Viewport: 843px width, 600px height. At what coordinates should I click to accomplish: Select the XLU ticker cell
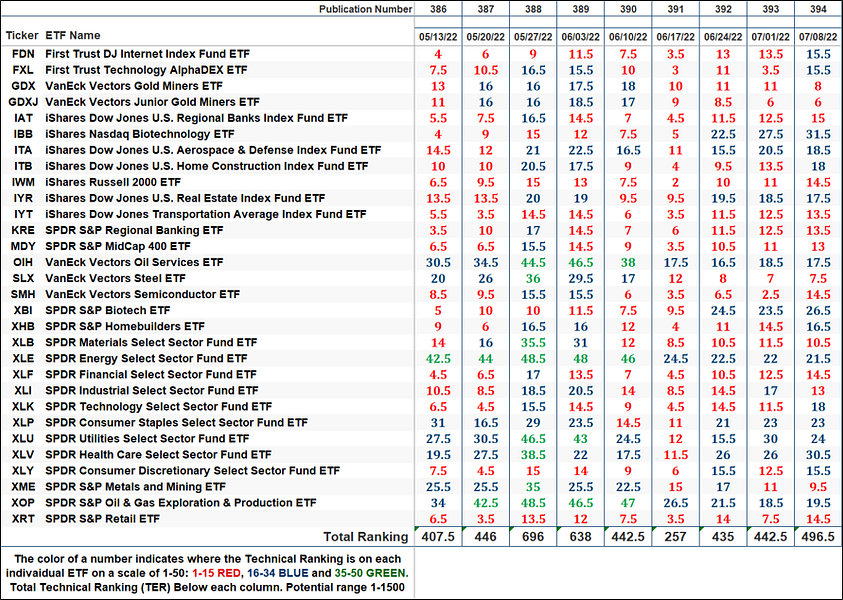pyautogui.click(x=23, y=439)
